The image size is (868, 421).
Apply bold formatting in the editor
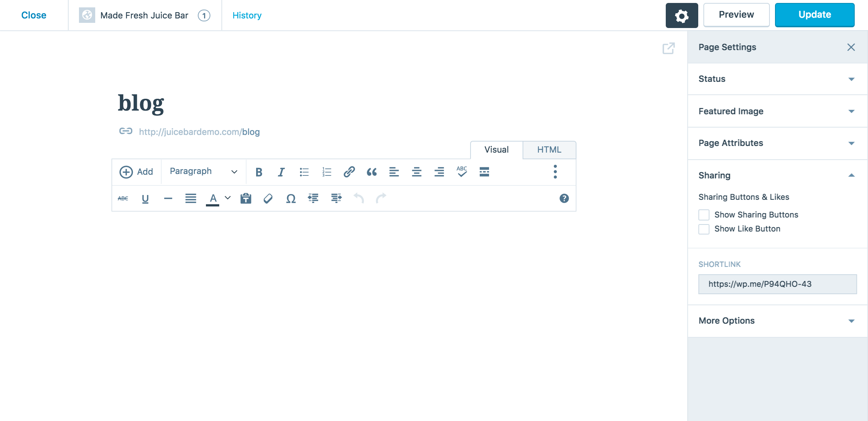(x=259, y=172)
